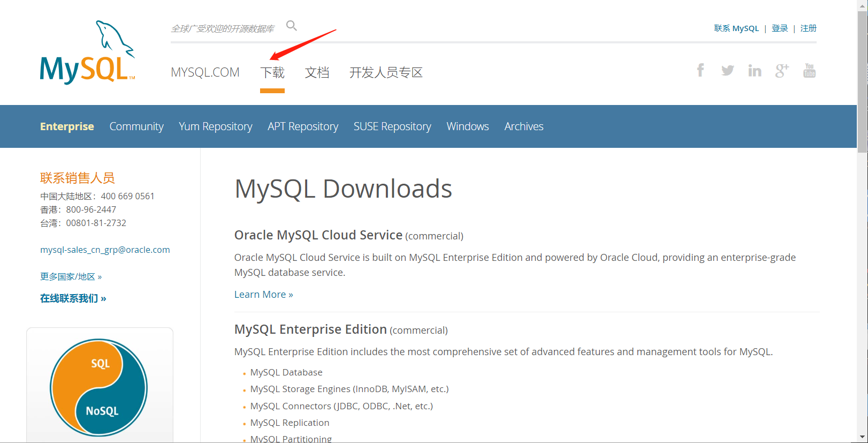Click the 中国大陆地区 phone number text
Image resolution: width=868 pixels, height=443 pixels.
97,196
